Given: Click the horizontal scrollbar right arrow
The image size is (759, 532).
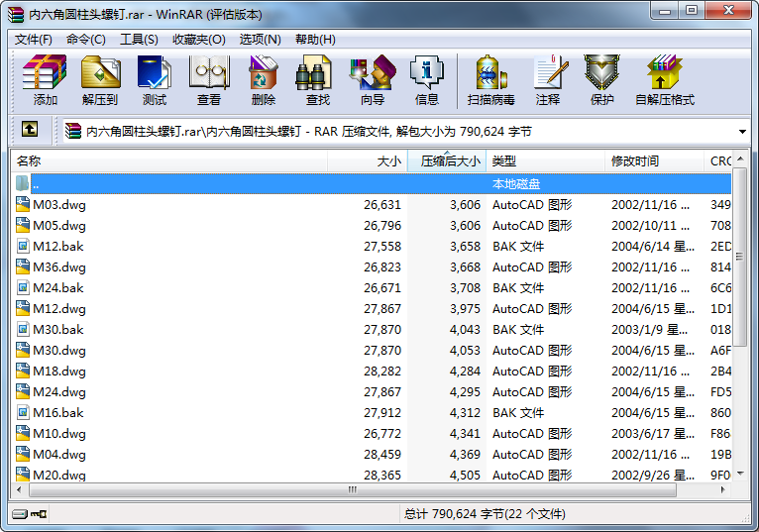Looking at the screenshot, I should (722, 489).
